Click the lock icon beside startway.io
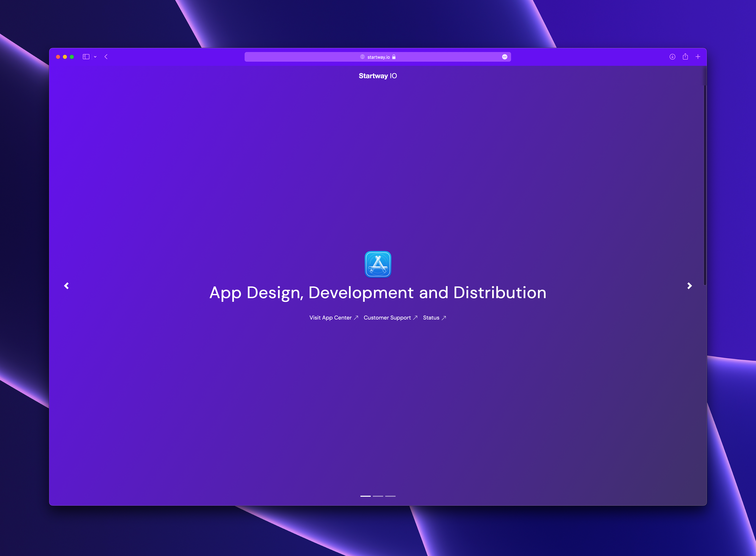The image size is (756, 556). click(394, 57)
